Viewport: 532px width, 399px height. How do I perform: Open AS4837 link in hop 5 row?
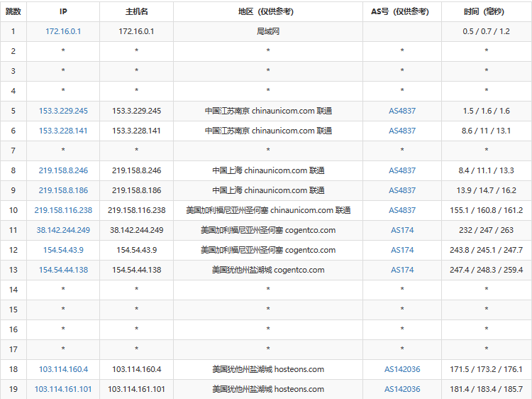tap(402, 111)
